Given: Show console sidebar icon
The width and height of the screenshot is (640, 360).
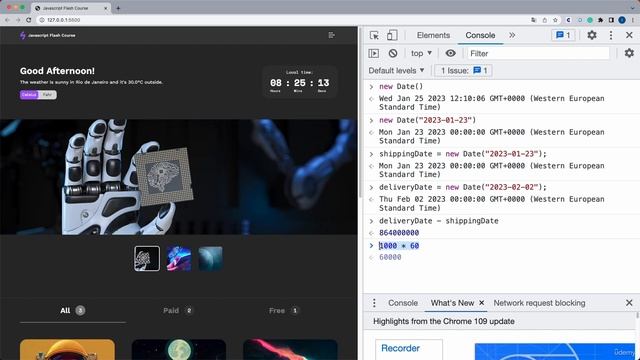Looking at the screenshot, I should pos(373,53).
